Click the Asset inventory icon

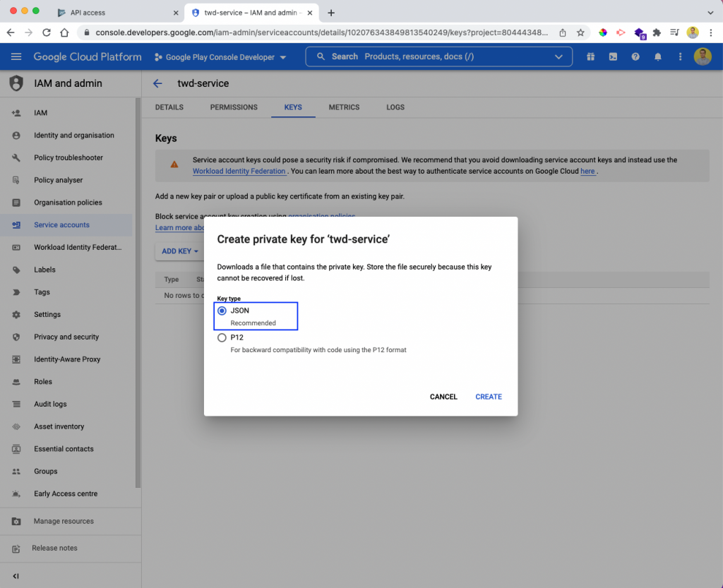click(16, 427)
